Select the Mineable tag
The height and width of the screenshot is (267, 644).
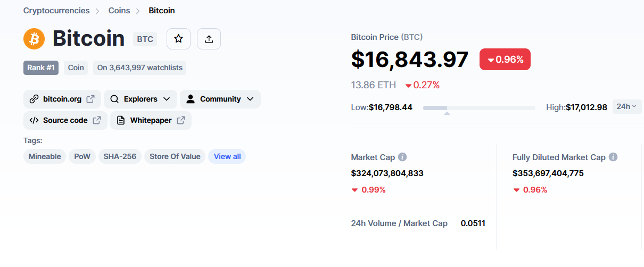click(x=45, y=156)
